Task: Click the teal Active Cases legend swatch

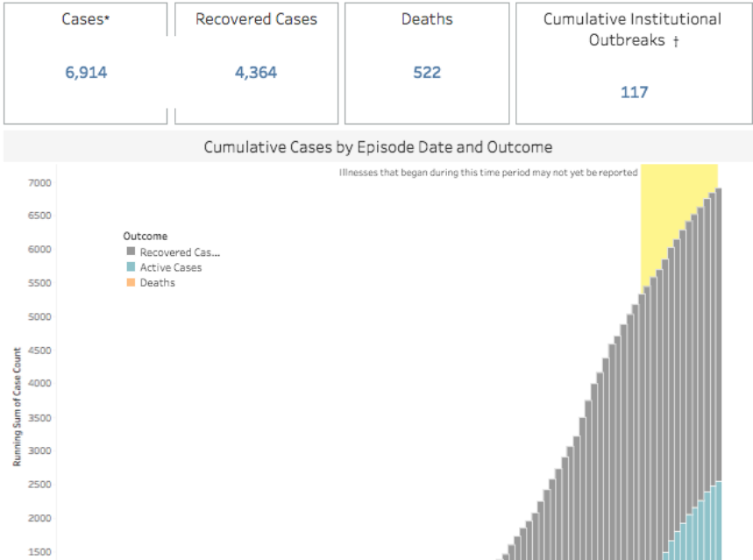Action: (131, 267)
